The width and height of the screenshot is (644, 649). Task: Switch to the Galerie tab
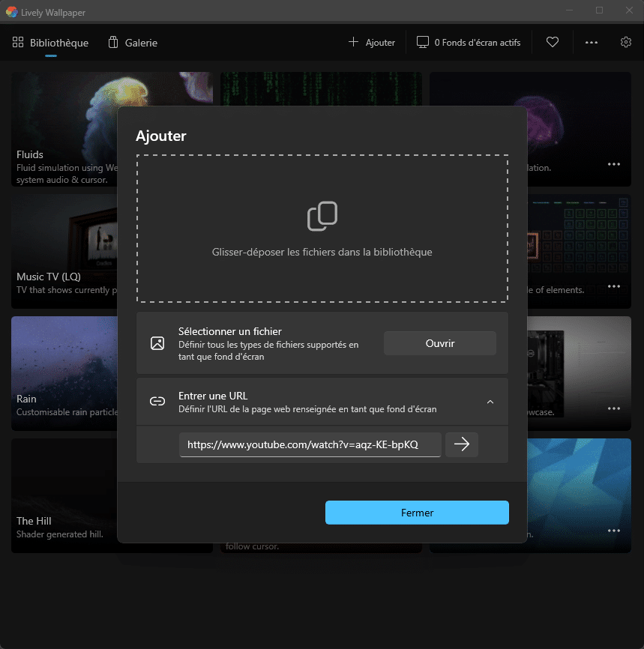coord(133,43)
